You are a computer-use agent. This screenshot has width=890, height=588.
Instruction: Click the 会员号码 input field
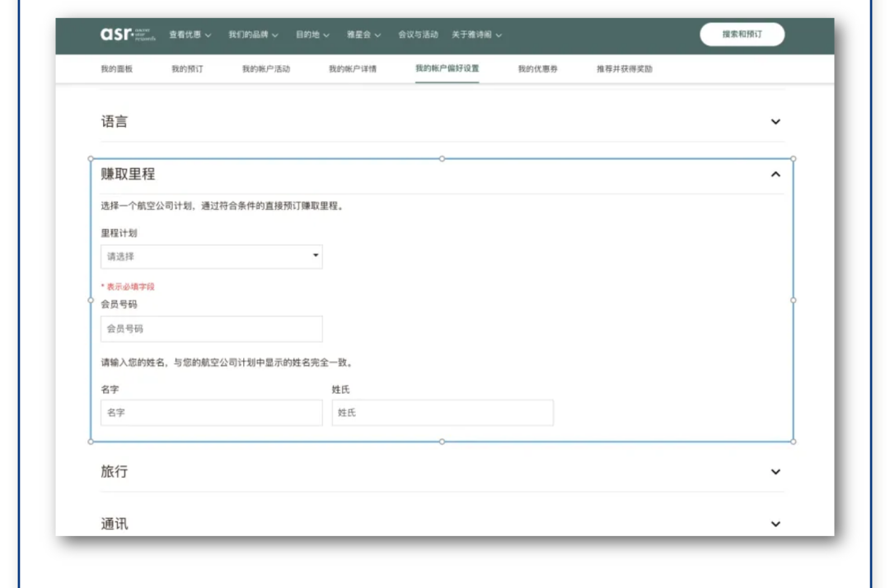(x=211, y=329)
